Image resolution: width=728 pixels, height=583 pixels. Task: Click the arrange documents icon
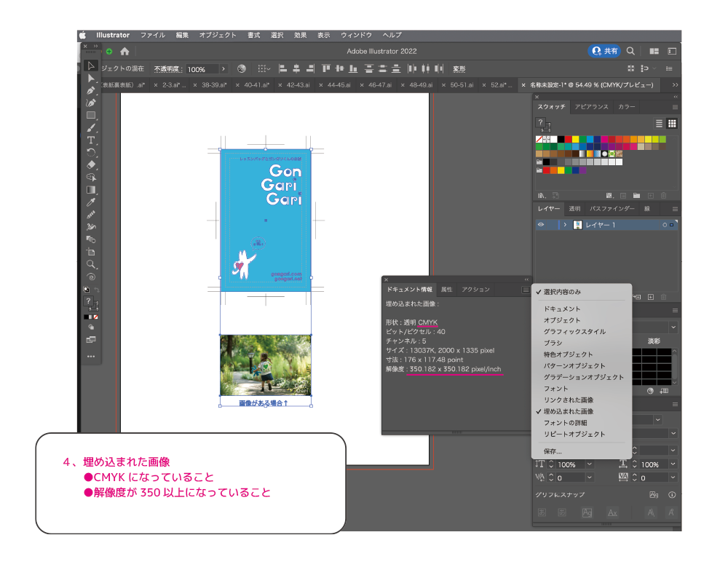click(654, 51)
